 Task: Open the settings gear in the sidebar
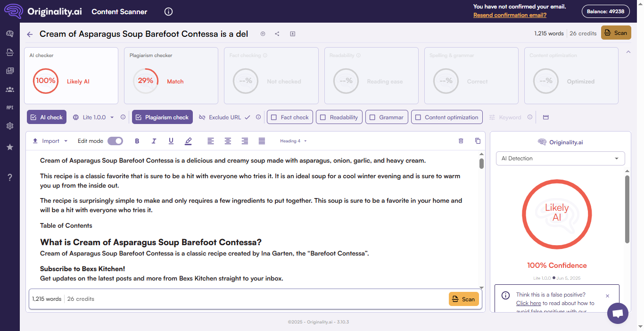point(9,126)
